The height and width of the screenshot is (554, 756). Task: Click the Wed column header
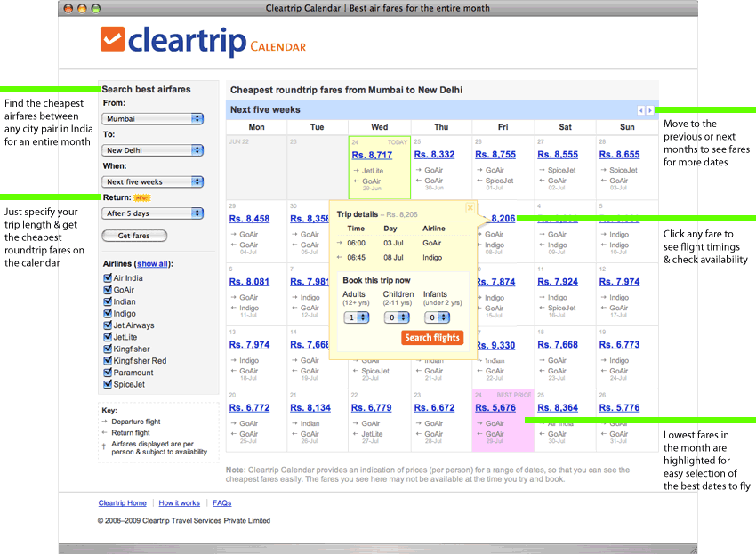(380, 127)
